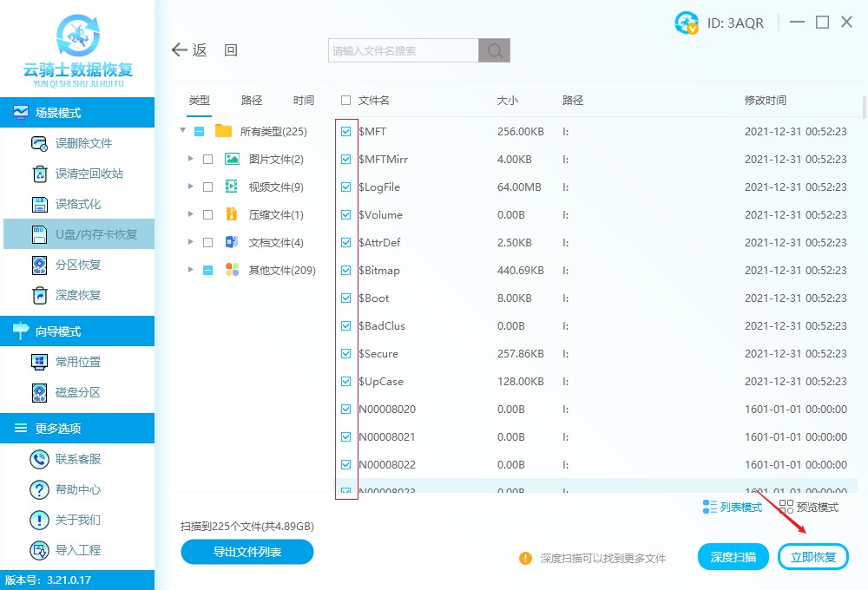
Task: Switch to the 路径 tab
Action: tap(251, 100)
